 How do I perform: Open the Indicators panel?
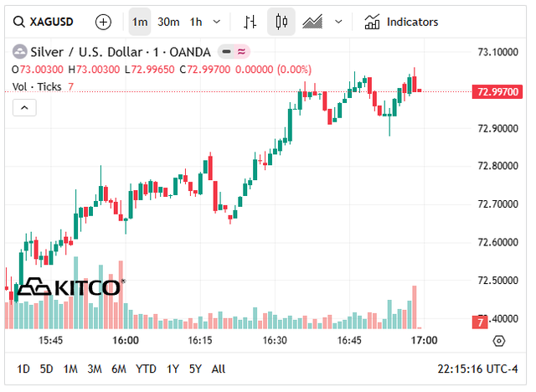[x=402, y=22]
